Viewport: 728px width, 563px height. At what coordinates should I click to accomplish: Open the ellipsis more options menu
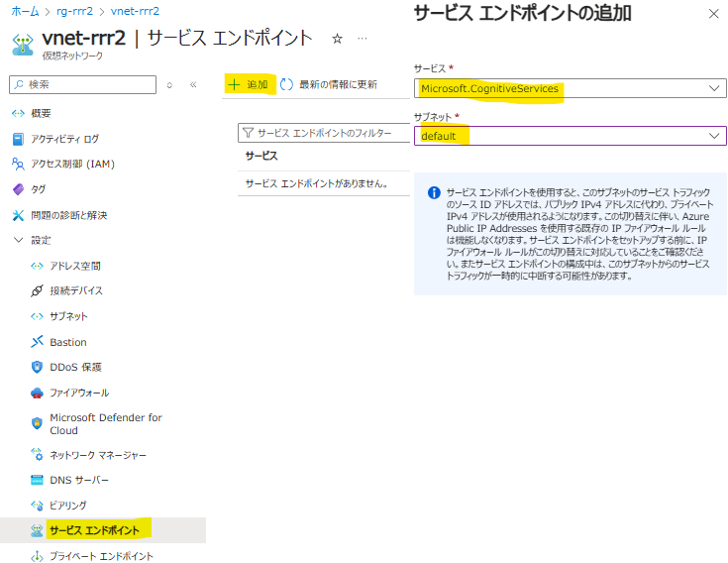[x=363, y=39]
